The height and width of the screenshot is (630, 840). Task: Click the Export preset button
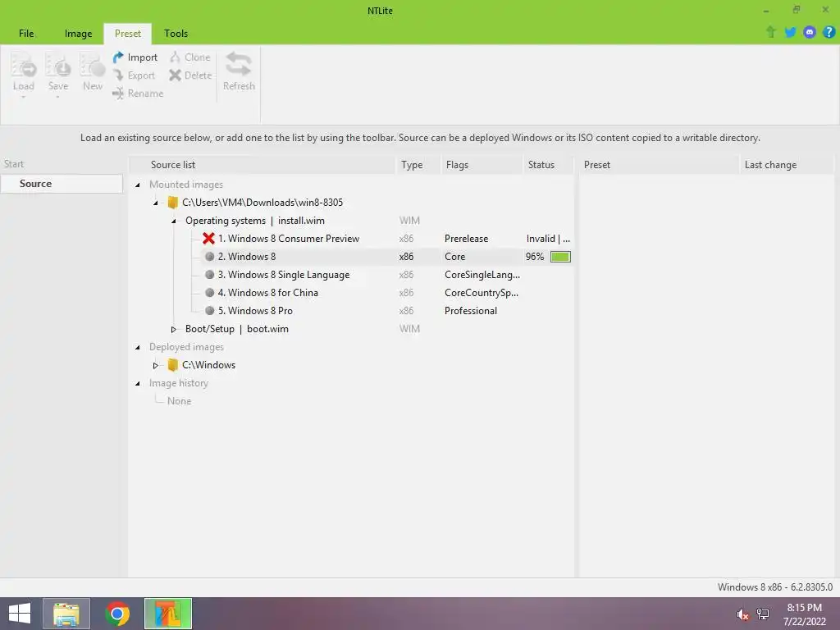[x=134, y=75]
